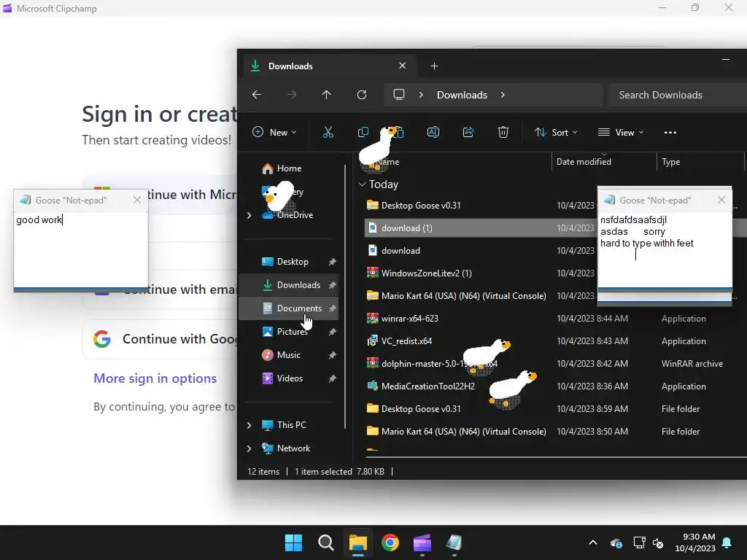The image size is (747, 560).
Task: Open the View dropdown menu
Action: tap(621, 133)
